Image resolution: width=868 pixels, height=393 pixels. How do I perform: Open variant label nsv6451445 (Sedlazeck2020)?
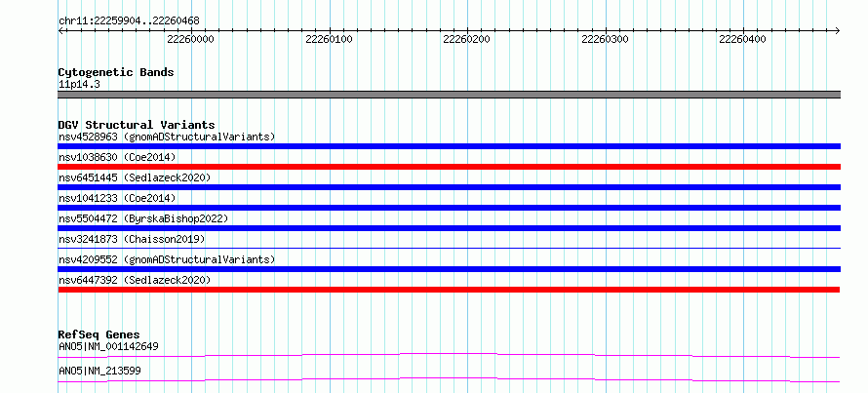135,177
